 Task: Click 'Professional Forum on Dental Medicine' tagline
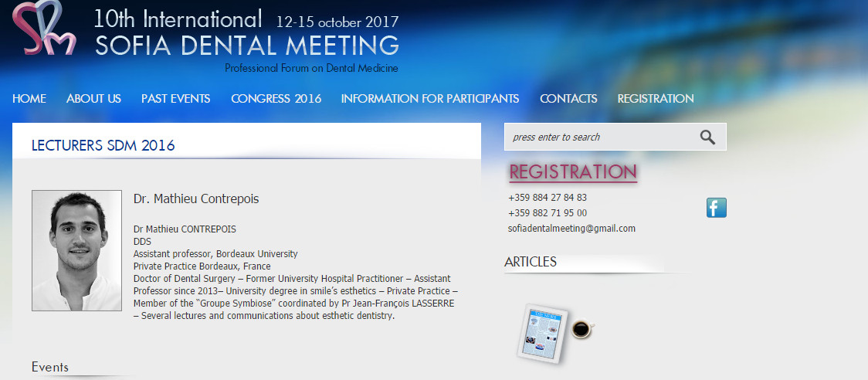[x=312, y=68]
